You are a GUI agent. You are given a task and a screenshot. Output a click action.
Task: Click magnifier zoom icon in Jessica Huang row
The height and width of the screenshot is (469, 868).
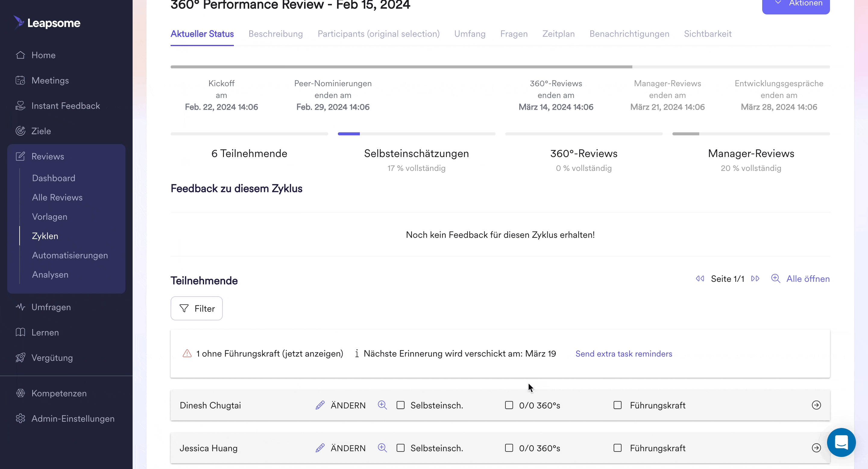[x=382, y=448]
